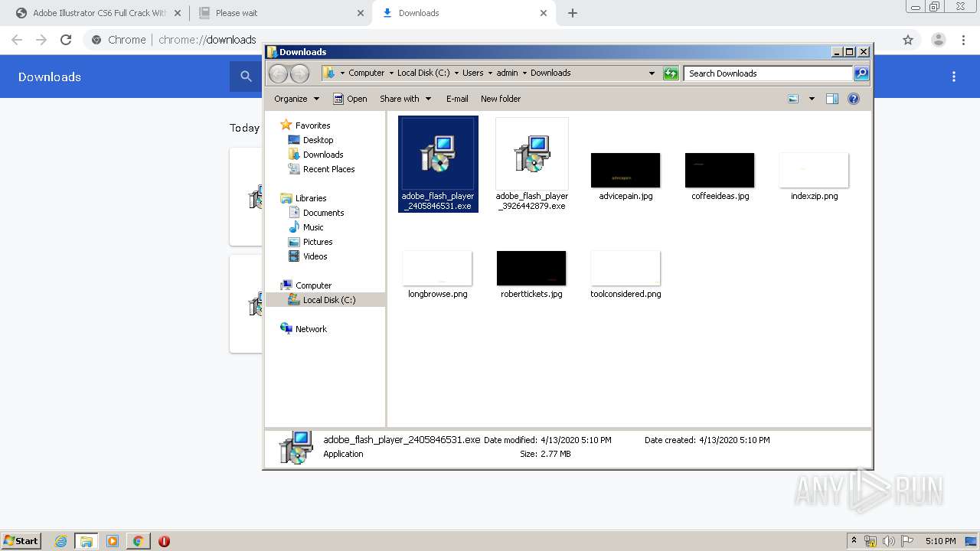Image resolution: width=980 pixels, height=551 pixels.
Task: Select toolconsidered.png thumbnail
Action: coord(626,268)
